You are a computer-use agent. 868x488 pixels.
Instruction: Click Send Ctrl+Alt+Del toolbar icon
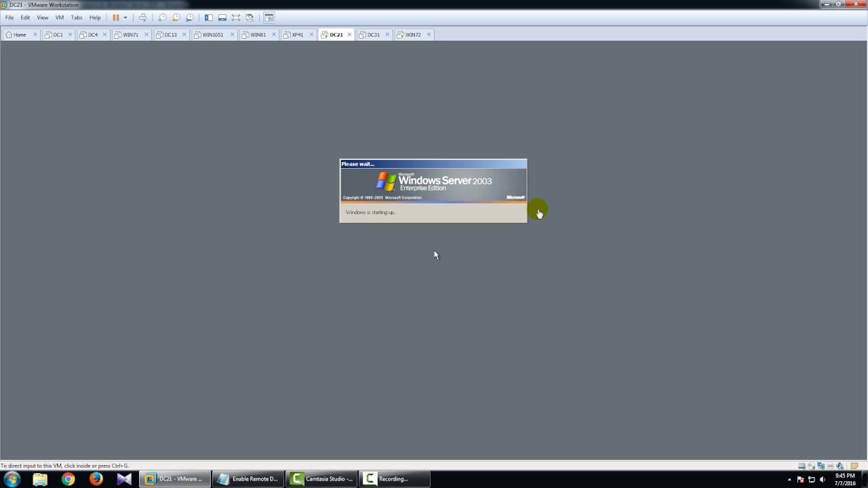point(142,18)
